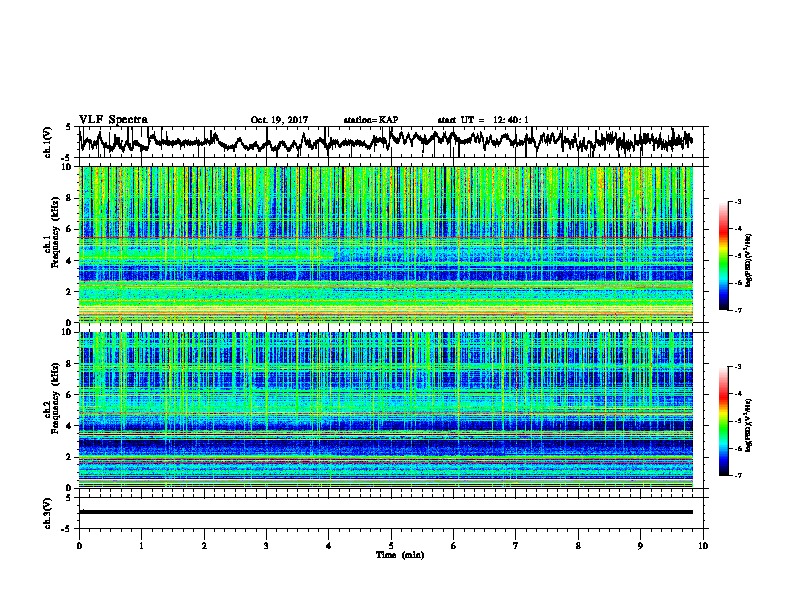The height and width of the screenshot is (612, 792).
Task: Click the ch.2 "Frequency (kHz)" axis label
Action: (56, 398)
